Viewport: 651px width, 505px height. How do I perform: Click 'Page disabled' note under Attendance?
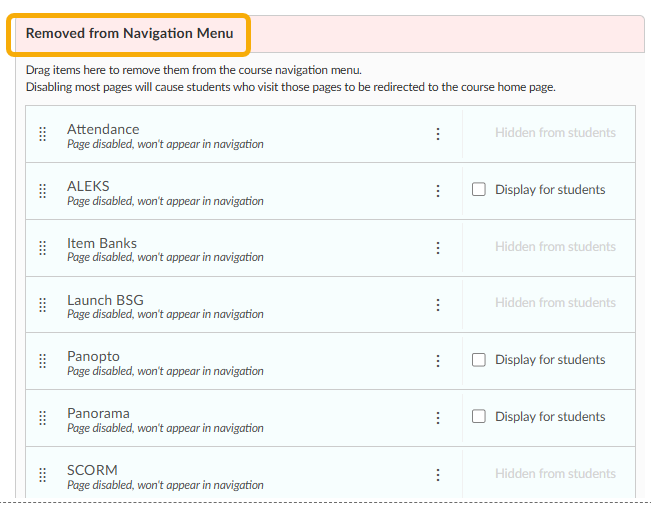pos(165,144)
